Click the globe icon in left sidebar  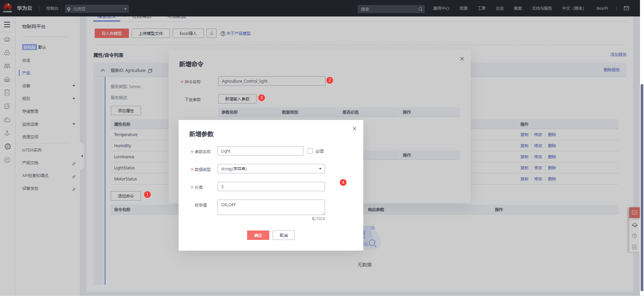[7, 146]
